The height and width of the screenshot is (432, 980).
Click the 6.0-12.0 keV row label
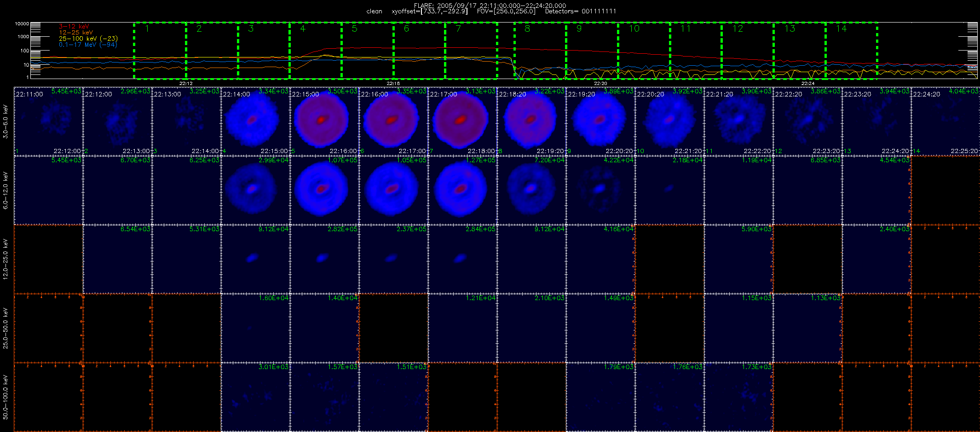(6, 191)
